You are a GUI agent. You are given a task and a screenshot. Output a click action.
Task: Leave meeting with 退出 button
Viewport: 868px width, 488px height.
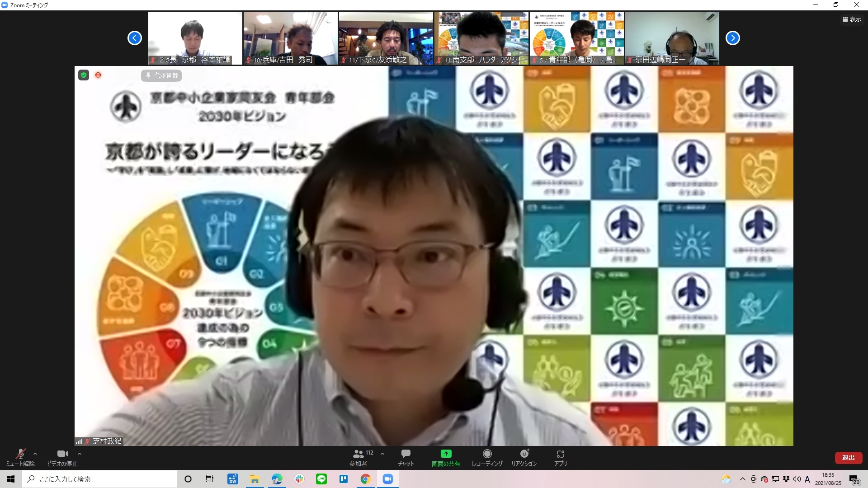848,458
